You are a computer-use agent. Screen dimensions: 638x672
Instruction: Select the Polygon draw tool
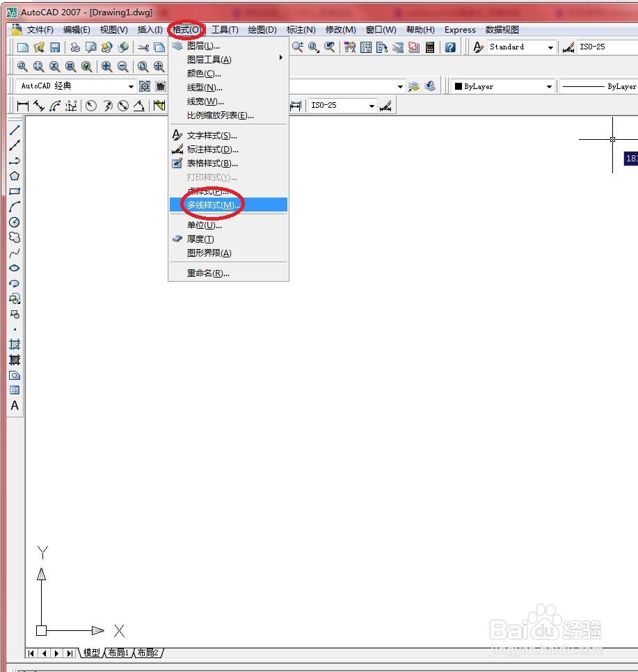15,176
